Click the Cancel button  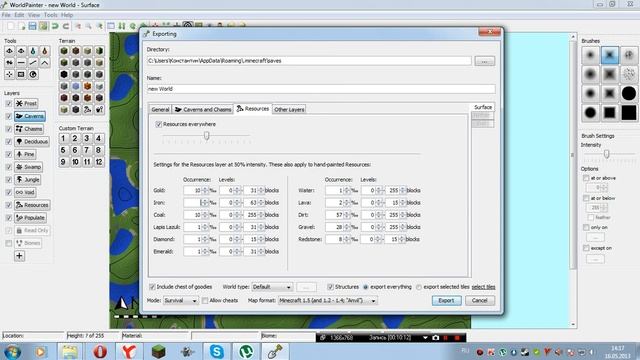tap(480, 300)
